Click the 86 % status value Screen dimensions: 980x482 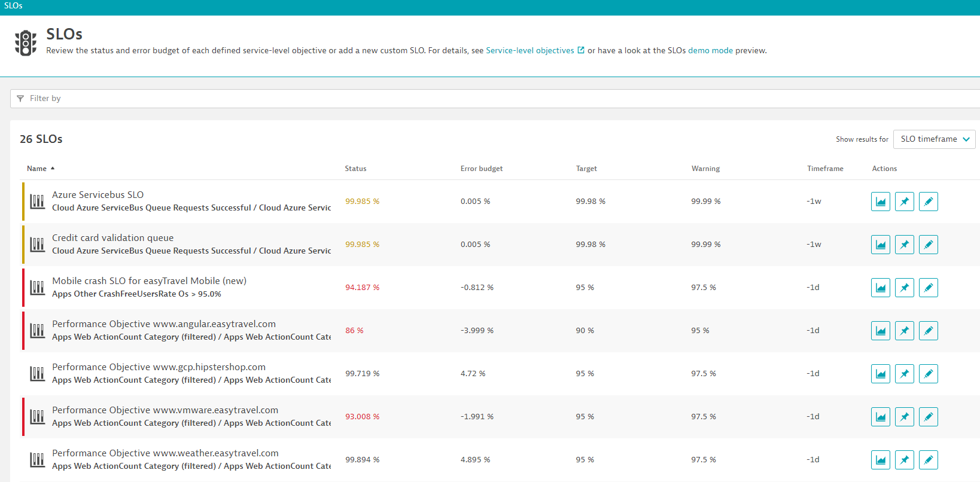[354, 331]
